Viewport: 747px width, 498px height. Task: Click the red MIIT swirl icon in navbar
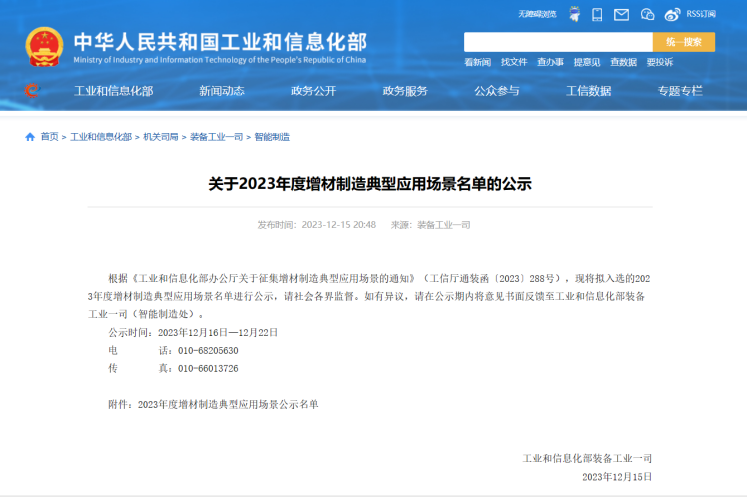click(x=31, y=91)
